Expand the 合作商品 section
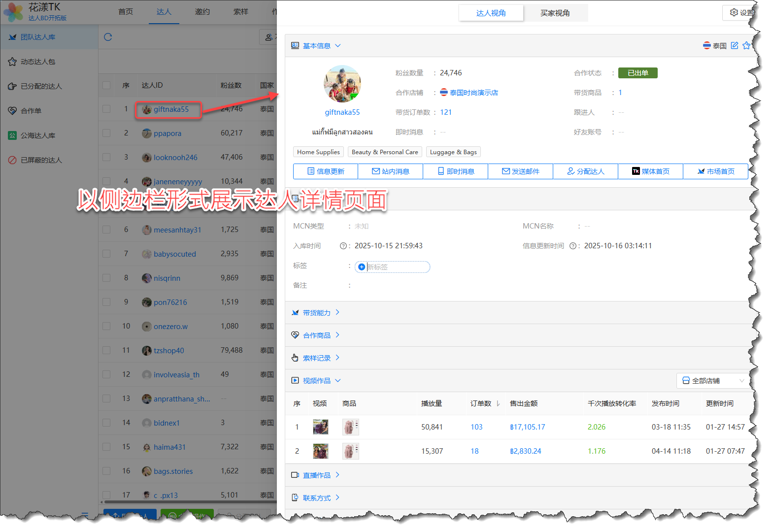Viewport: 771px width, 532px height. (x=316, y=335)
